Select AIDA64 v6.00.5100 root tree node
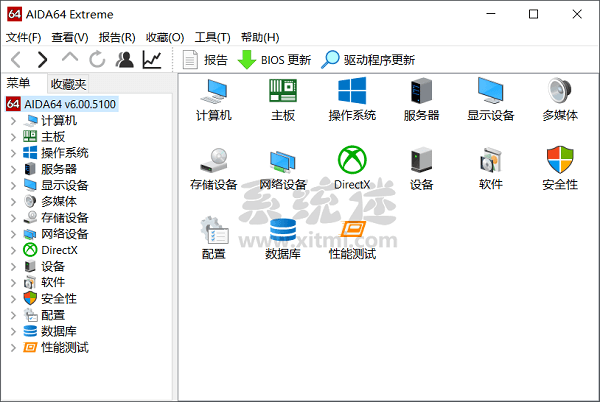600x402 pixels. [x=62, y=104]
